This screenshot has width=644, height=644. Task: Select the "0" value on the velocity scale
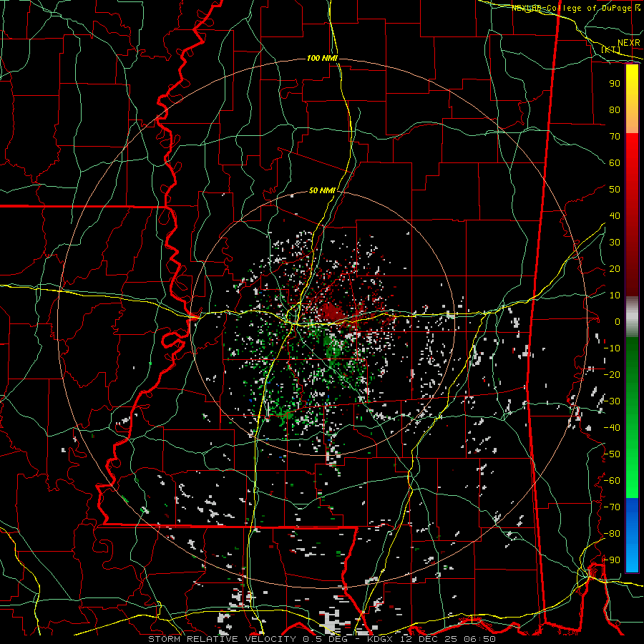pyautogui.click(x=617, y=322)
